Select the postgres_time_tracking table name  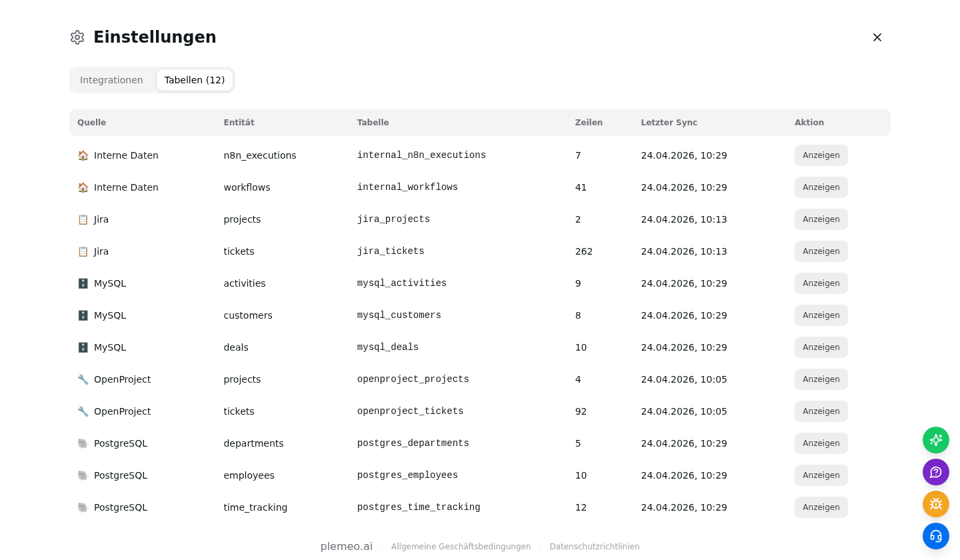point(419,507)
